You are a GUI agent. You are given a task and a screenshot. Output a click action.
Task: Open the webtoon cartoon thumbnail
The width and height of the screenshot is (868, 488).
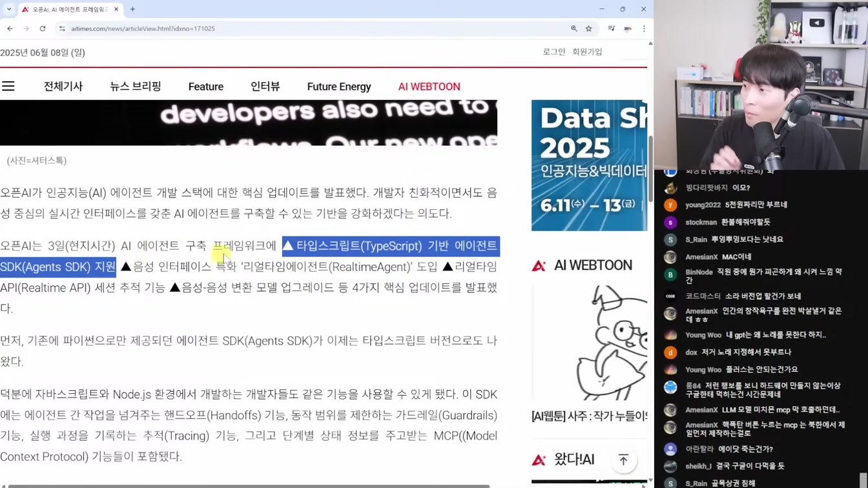click(589, 343)
